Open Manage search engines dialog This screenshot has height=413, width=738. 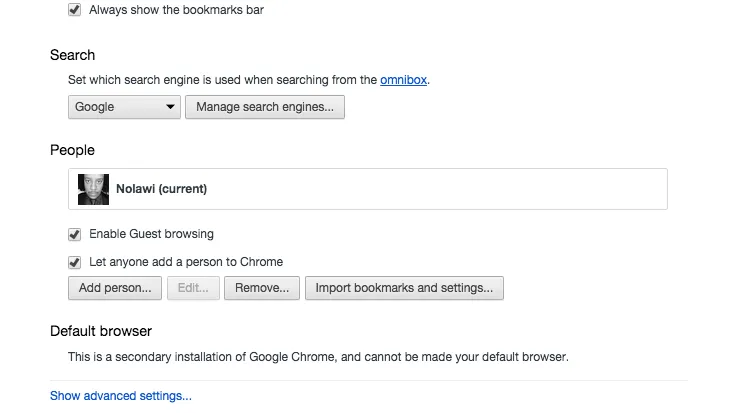[x=264, y=107]
